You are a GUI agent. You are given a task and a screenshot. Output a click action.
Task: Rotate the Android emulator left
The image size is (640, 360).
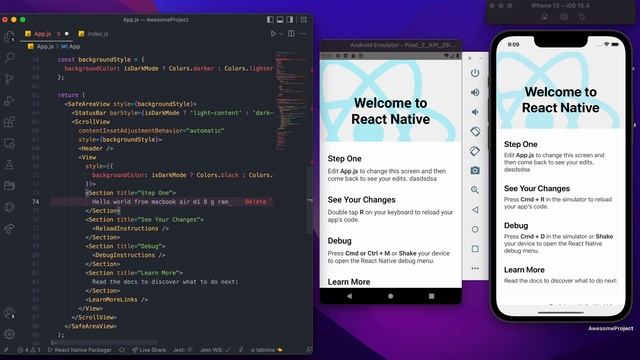(475, 131)
